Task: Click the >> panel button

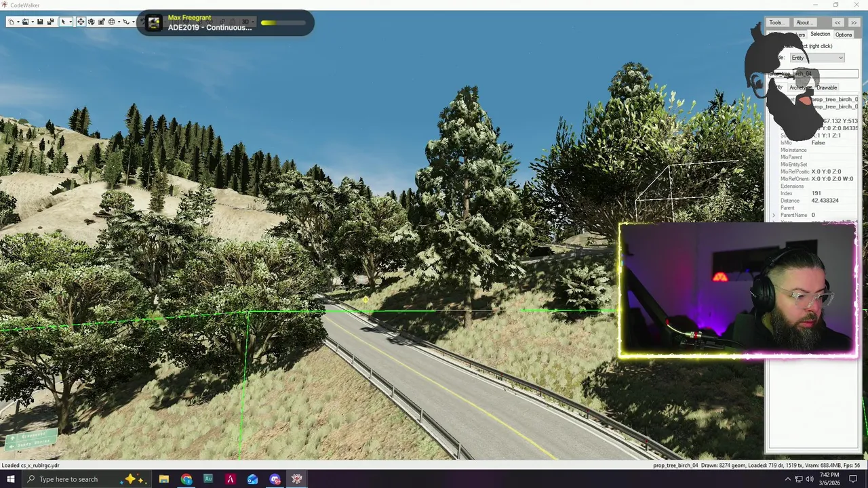Action: point(853,22)
